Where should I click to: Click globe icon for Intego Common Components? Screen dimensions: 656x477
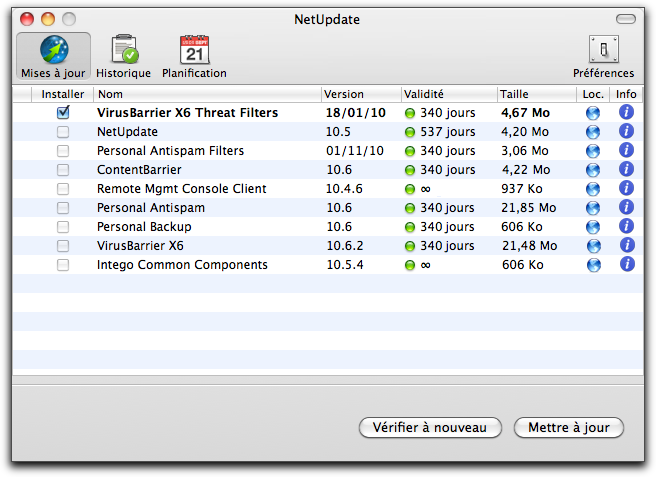(594, 265)
